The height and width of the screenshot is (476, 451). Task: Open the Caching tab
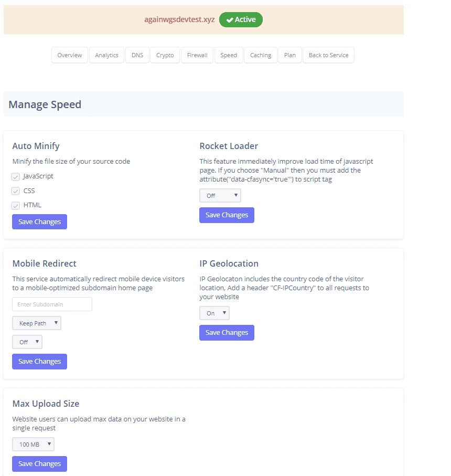pos(261,55)
